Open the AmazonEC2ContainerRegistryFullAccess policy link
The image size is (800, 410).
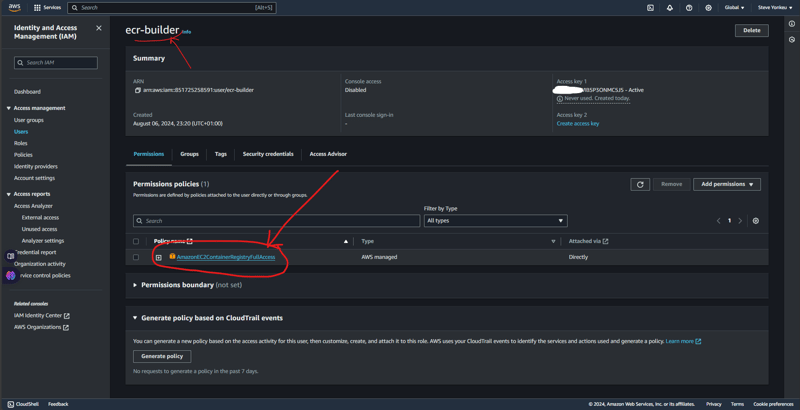coord(226,257)
